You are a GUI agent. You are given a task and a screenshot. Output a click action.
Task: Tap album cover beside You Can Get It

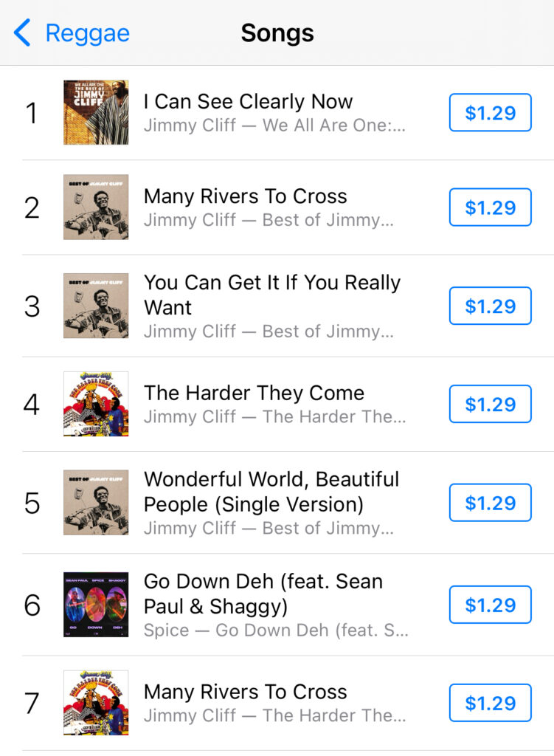coord(96,306)
